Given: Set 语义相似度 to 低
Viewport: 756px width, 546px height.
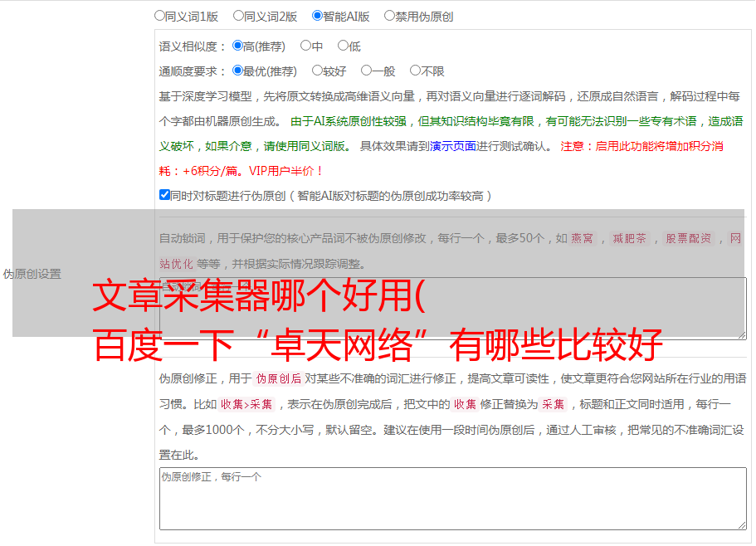Looking at the screenshot, I should coord(343,46).
